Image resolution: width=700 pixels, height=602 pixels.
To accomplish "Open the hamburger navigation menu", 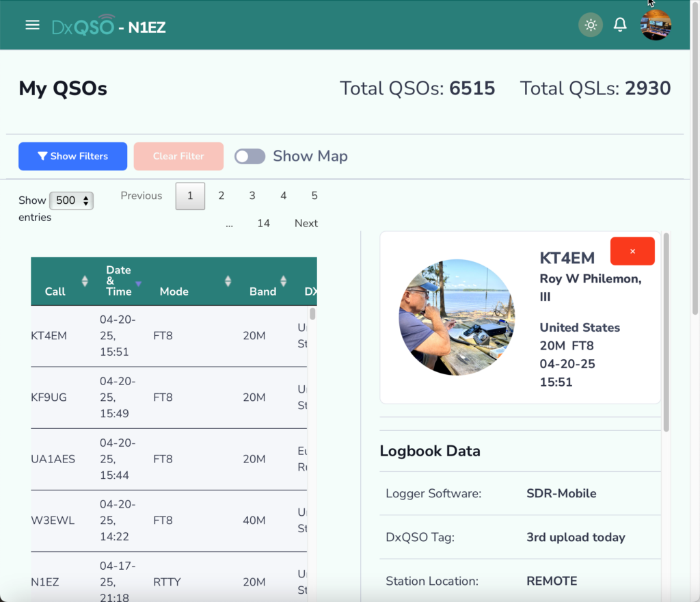I will coord(32,25).
